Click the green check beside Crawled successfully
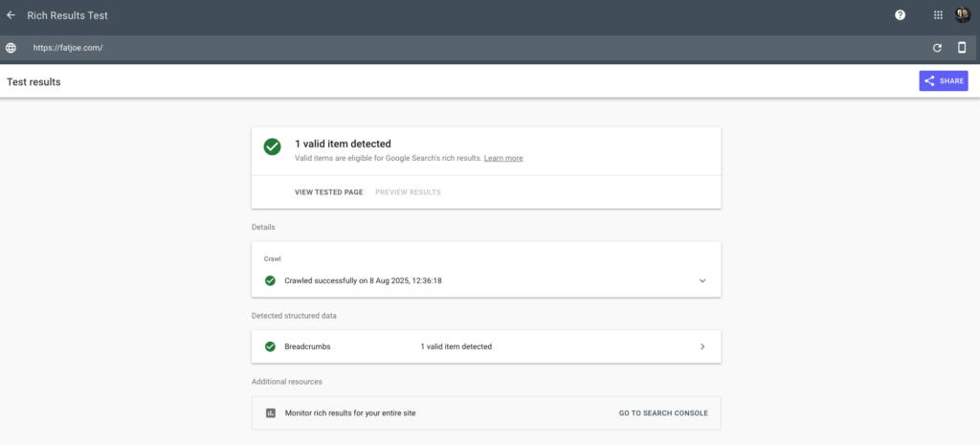Screen dimensions: 980x445 (x=270, y=280)
